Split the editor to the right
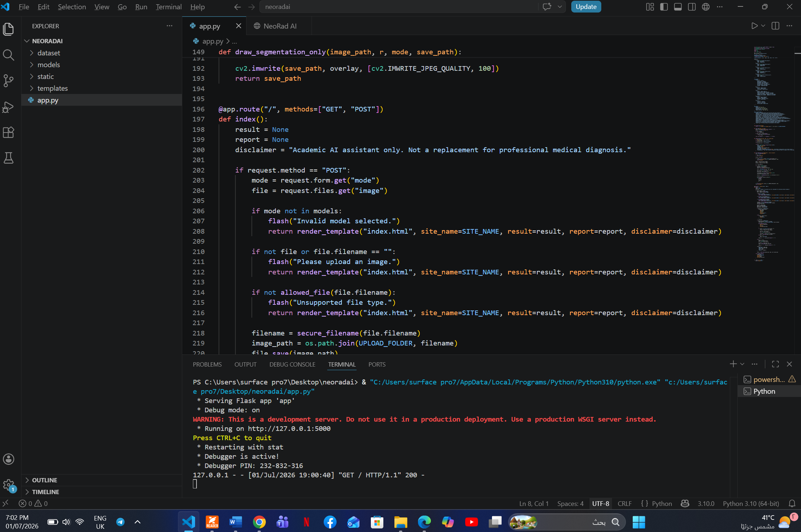This screenshot has height=532, width=801. [775, 26]
